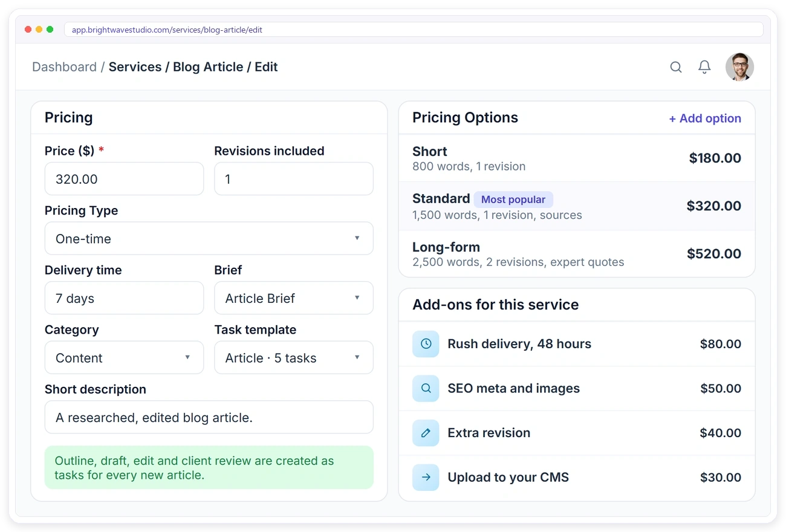Open Blog Article in the breadcrumb
The width and height of the screenshot is (786, 532).
pyautogui.click(x=208, y=67)
